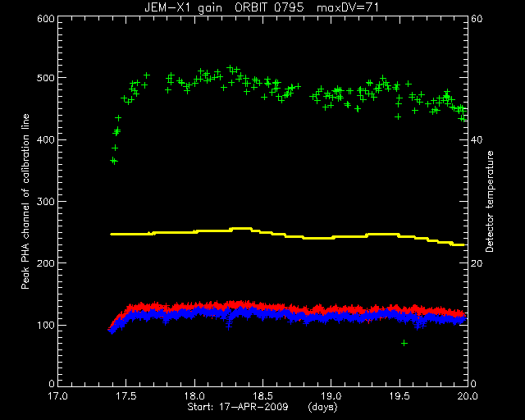525x420 pixels.
Task: Click the 19.5 label on the x-axis
Action: (x=399, y=396)
